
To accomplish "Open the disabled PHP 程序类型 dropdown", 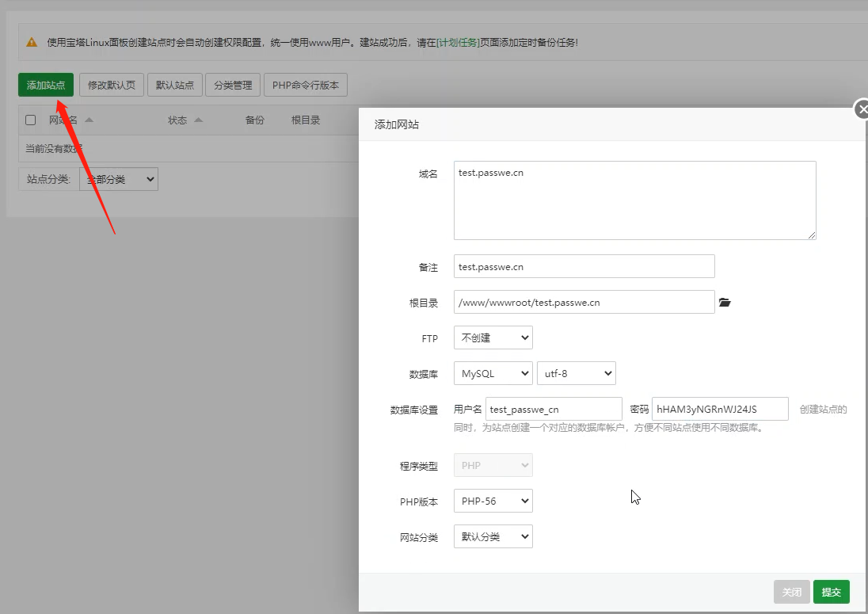I will point(493,465).
